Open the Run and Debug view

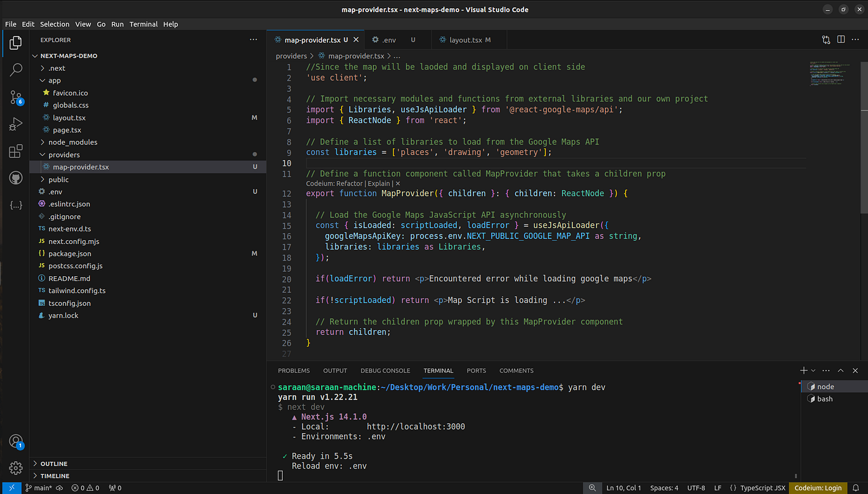tap(16, 124)
